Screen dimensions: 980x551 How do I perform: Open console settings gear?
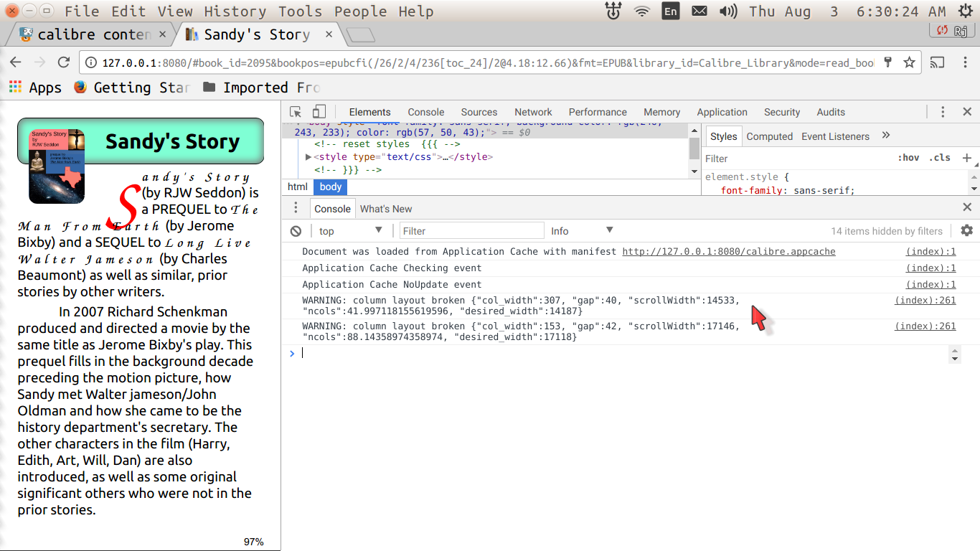coord(967,230)
